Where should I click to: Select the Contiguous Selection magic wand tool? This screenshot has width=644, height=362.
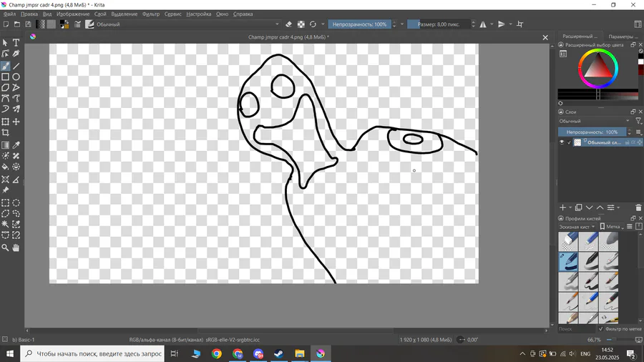click(5, 225)
